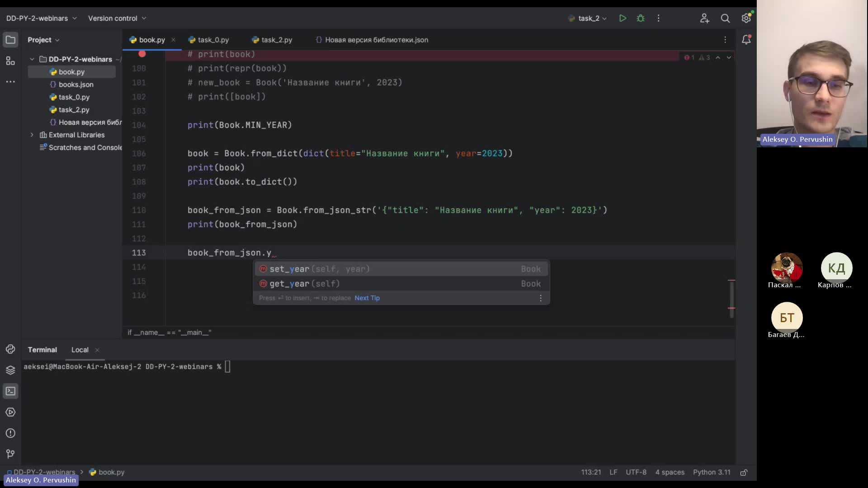Show more tool windows ellipsis in left sidebar
Image resolution: width=868 pixels, height=488 pixels.
(x=10, y=82)
